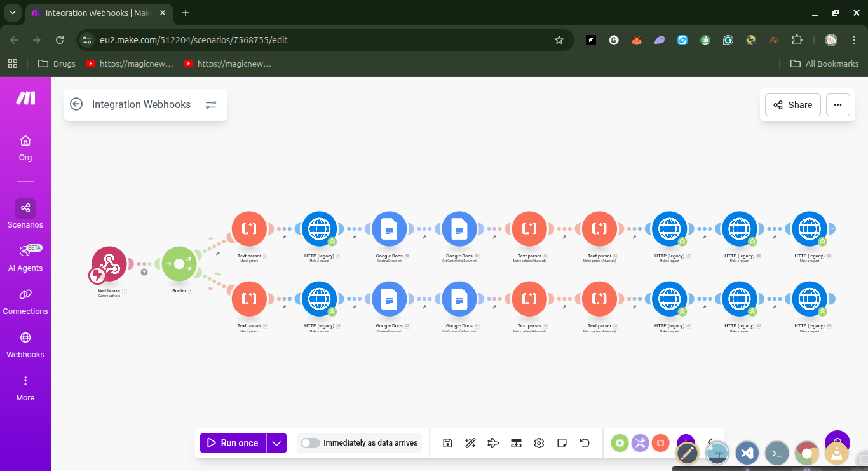This screenshot has height=471, width=868.
Task: Open the Run once dropdown arrow
Action: [276, 442]
